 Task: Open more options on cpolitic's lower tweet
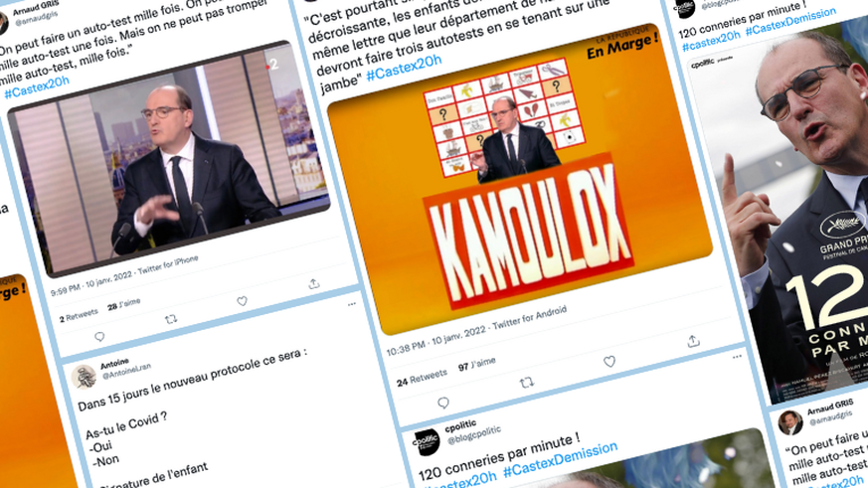point(737,357)
